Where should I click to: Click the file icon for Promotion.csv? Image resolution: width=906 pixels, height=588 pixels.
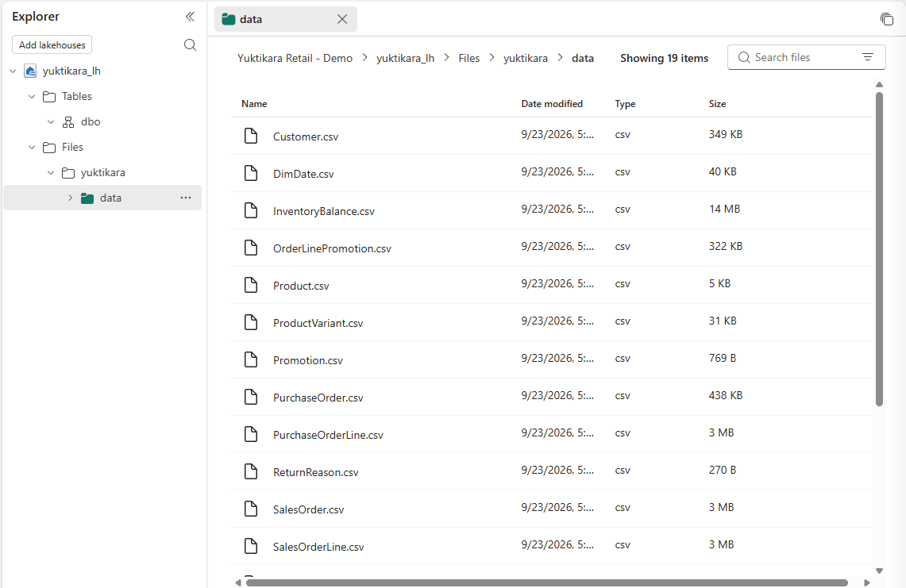(x=251, y=359)
